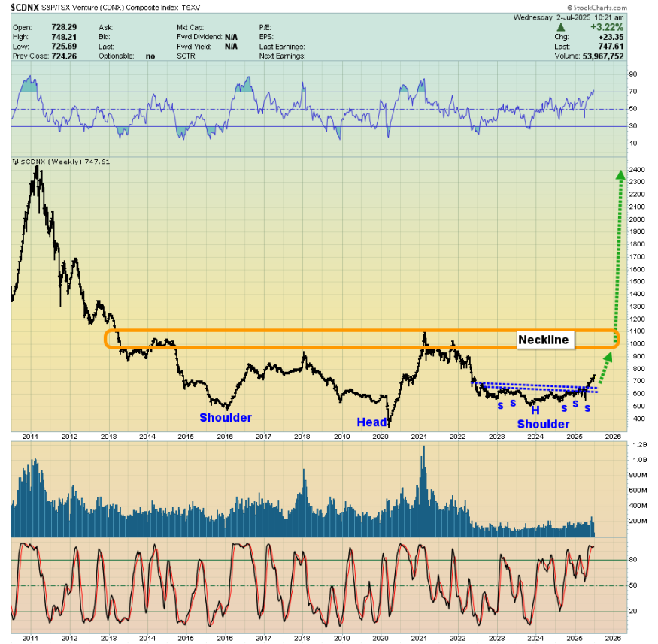Screen dimensions: 658x644
Task: Click the Last Earnings label
Action: pyautogui.click(x=282, y=47)
